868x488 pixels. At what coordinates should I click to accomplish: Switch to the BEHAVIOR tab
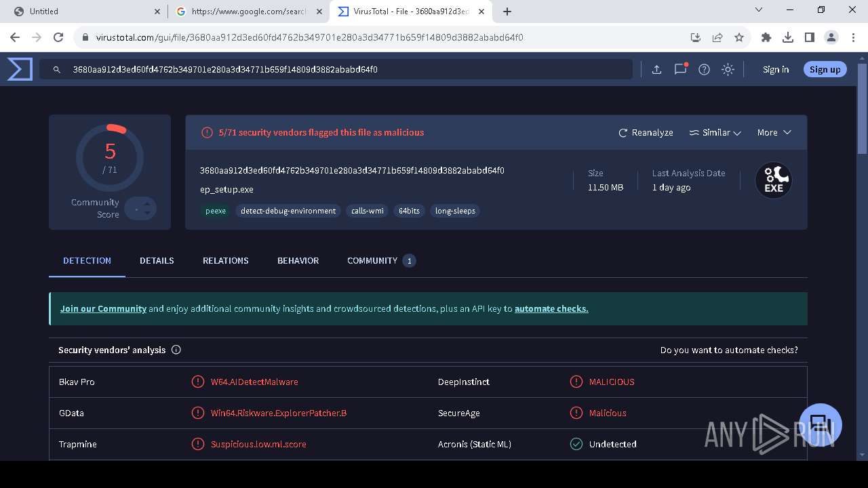(298, 260)
